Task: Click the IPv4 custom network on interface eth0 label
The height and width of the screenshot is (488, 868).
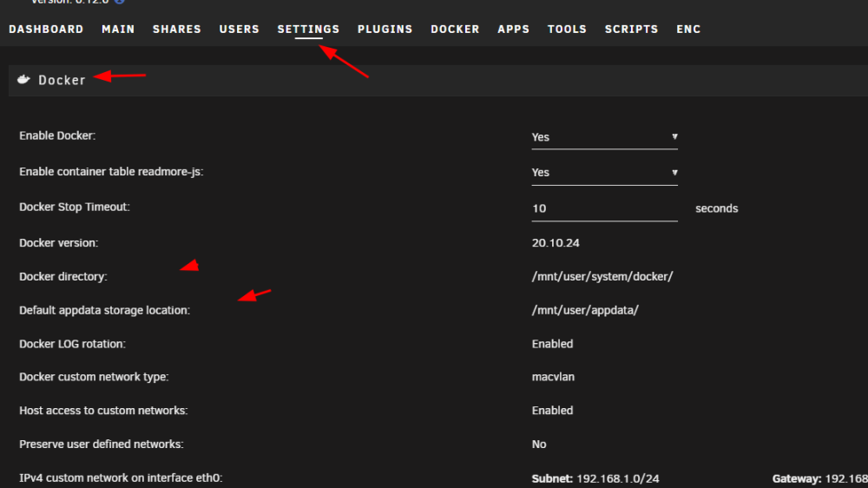Action: [x=121, y=478]
